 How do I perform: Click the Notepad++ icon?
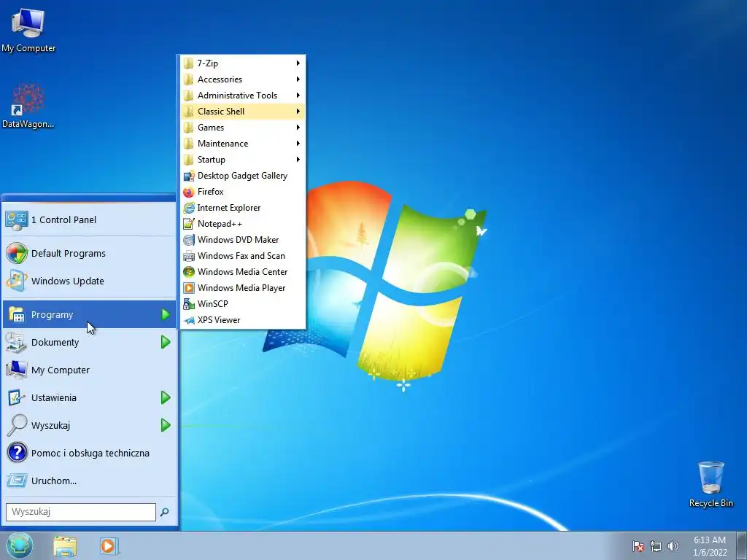pos(189,224)
